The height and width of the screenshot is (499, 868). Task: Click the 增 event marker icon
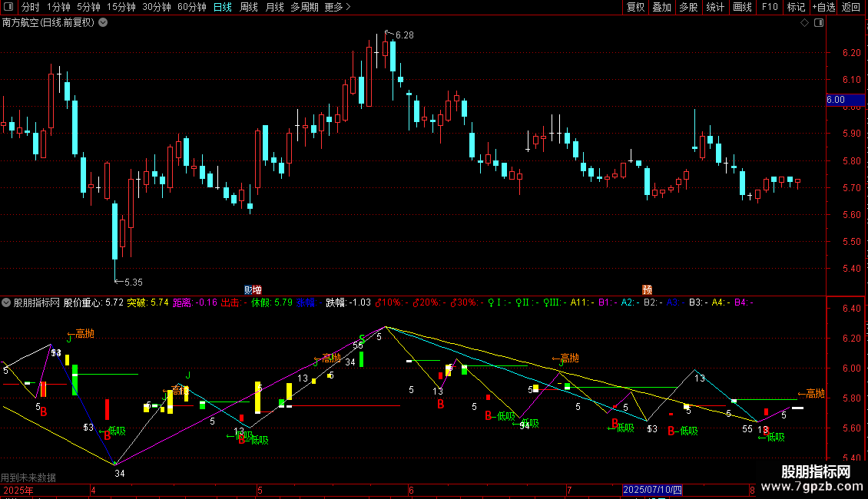257,290
